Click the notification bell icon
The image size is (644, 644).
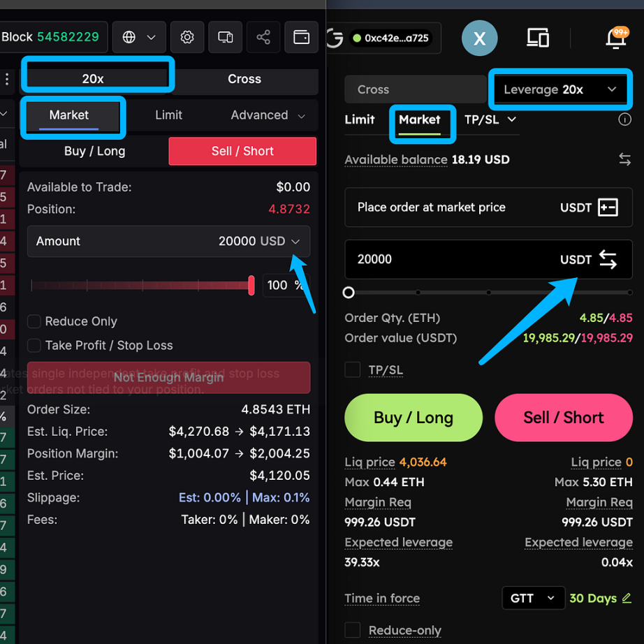tap(615, 38)
